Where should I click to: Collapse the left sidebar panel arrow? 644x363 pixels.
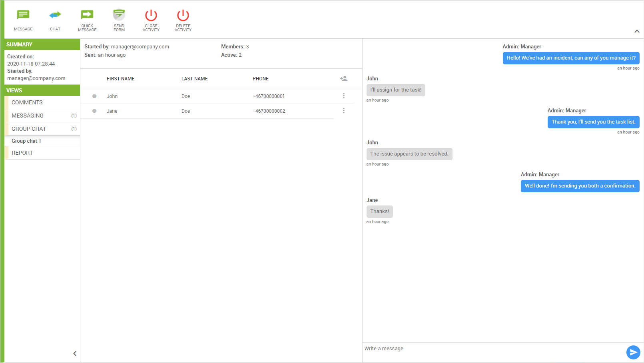tap(75, 353)
